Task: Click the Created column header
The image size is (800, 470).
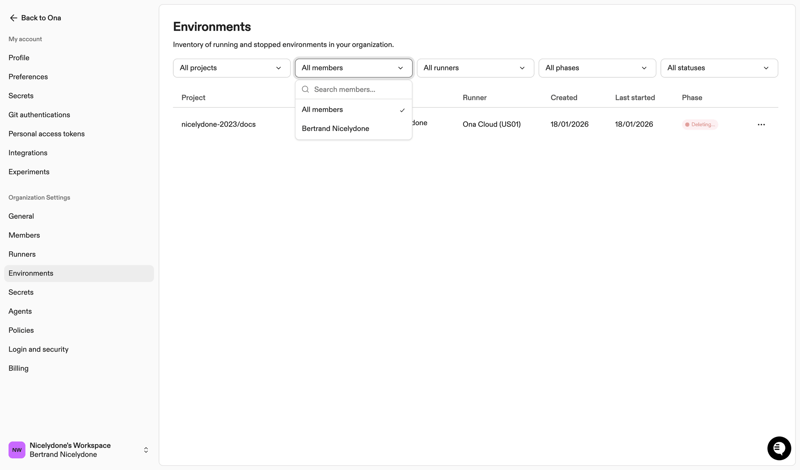Action: (x=564, y=97)
